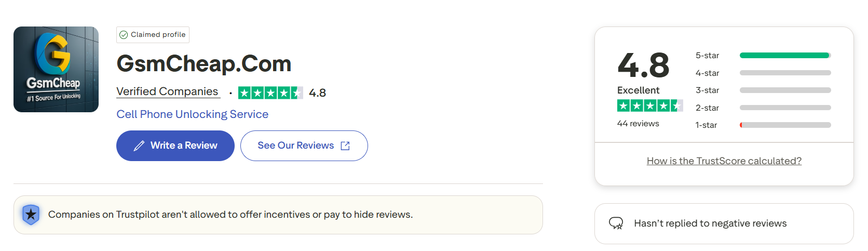Click the pencil icon in Write a Review
This screenshot has height=251, width=868.
[x=139, y=146]
